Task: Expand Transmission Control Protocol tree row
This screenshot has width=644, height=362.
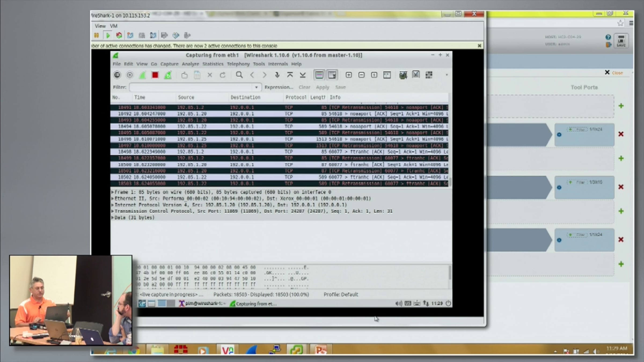Action: [x=113, y=211]
